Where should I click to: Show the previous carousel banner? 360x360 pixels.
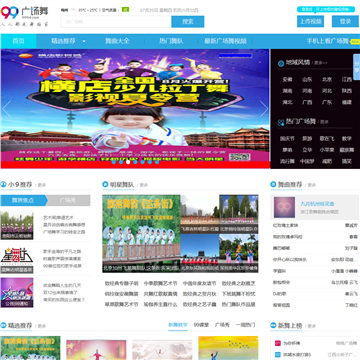pos(6,109)
